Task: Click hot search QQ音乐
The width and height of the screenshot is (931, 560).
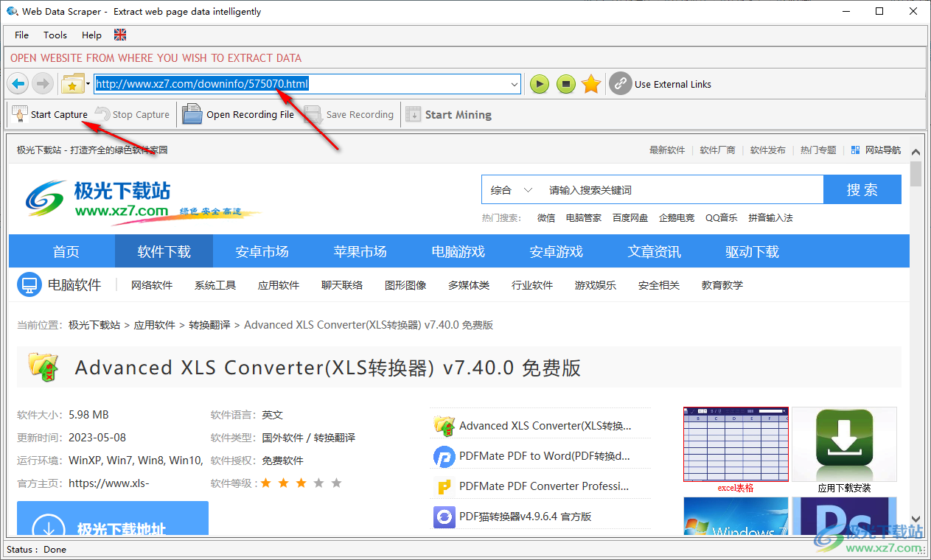Action: coord(722,218)
